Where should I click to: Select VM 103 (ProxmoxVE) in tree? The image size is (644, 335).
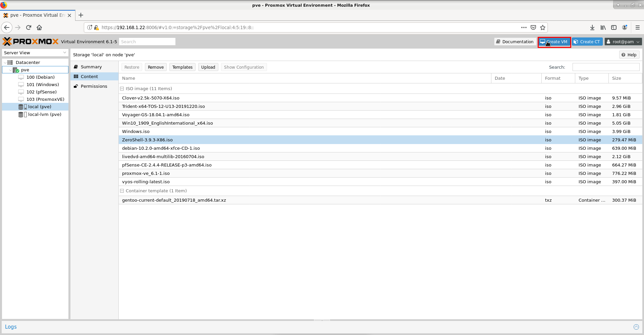35,99
